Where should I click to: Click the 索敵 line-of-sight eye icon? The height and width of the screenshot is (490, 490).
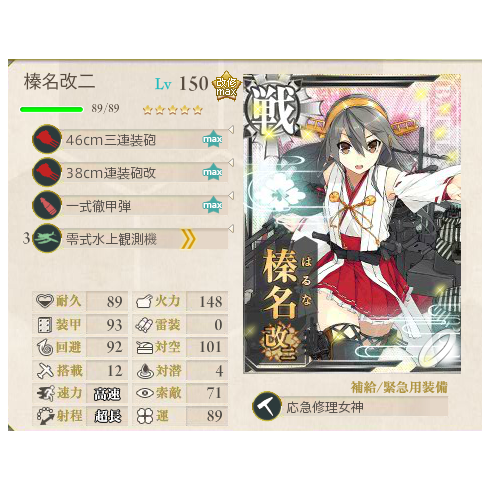click(145, 393)
